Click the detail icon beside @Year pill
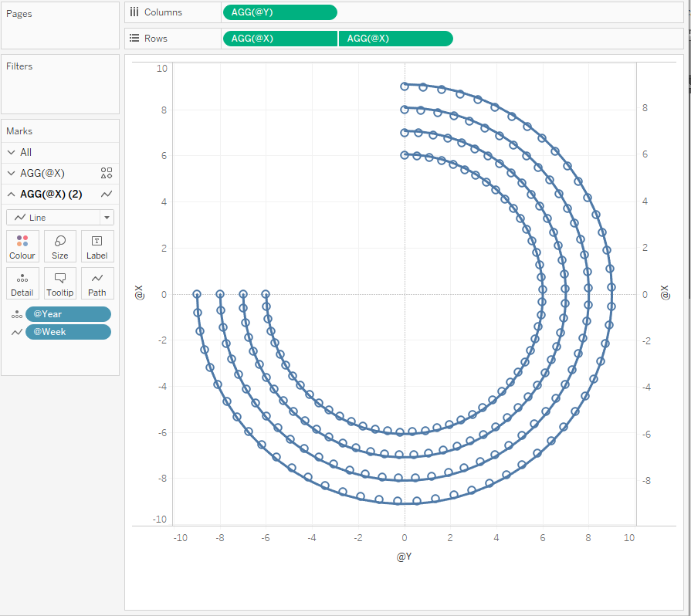Viewport: 691px width, 616px height. point(15,315)
